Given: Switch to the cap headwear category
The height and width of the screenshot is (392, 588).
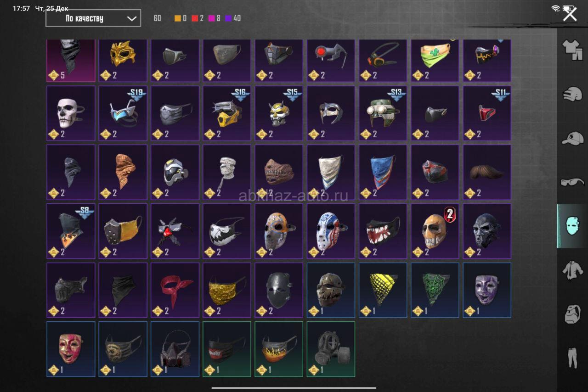Looking at the screenshot, I should pyautogui.click(x=572, y=138).
